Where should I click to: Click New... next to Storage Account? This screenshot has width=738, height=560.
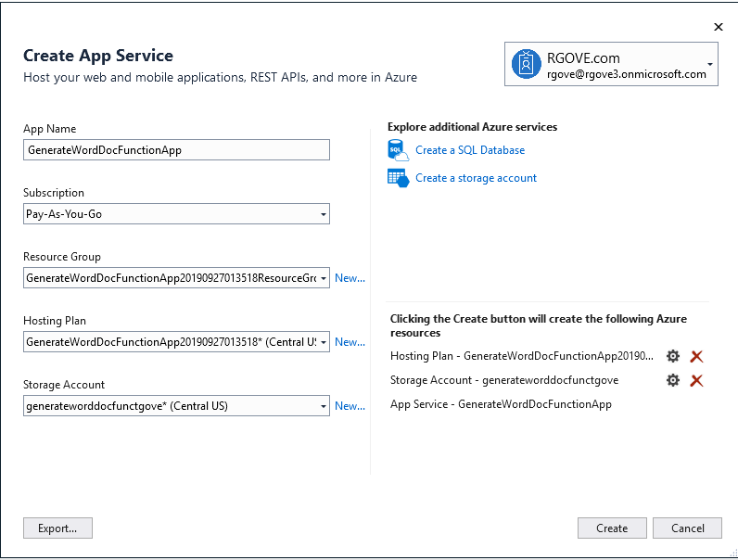click(350, 406)
